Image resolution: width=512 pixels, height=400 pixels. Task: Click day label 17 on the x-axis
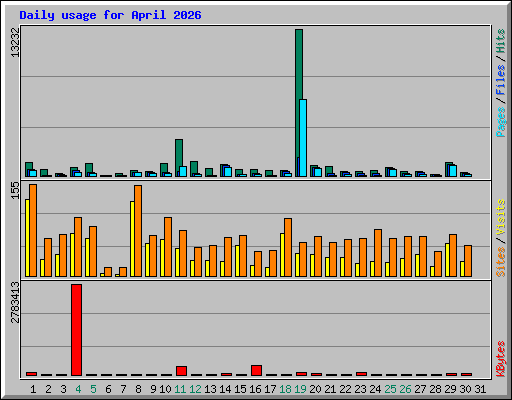[x=270, y=389]
